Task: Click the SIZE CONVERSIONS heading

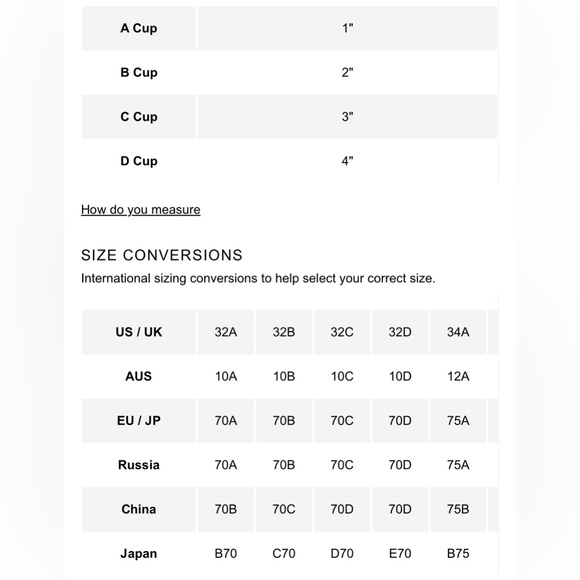Action: click(162, 255)
